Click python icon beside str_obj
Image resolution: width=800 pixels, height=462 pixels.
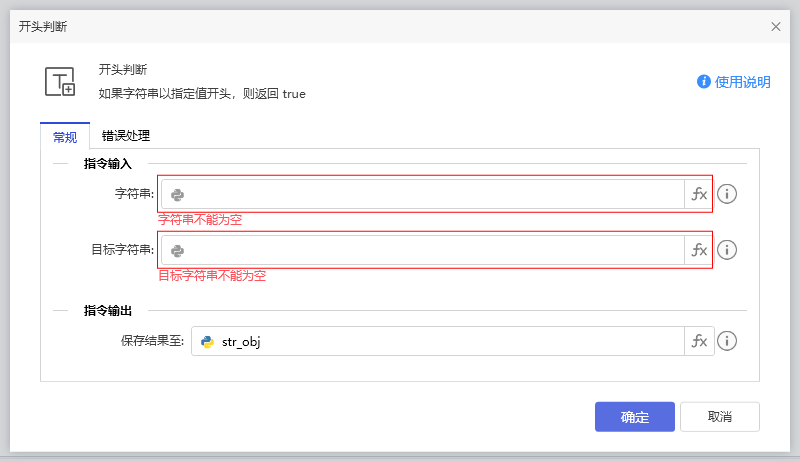207,342
